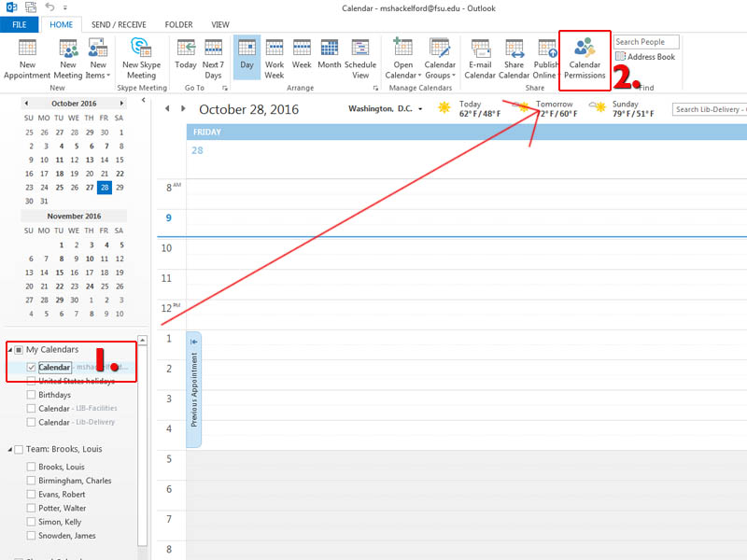This screenshot has width=747, height=560.
Task: Go to next month in mini calendar
Action: [x=121, y=104]
